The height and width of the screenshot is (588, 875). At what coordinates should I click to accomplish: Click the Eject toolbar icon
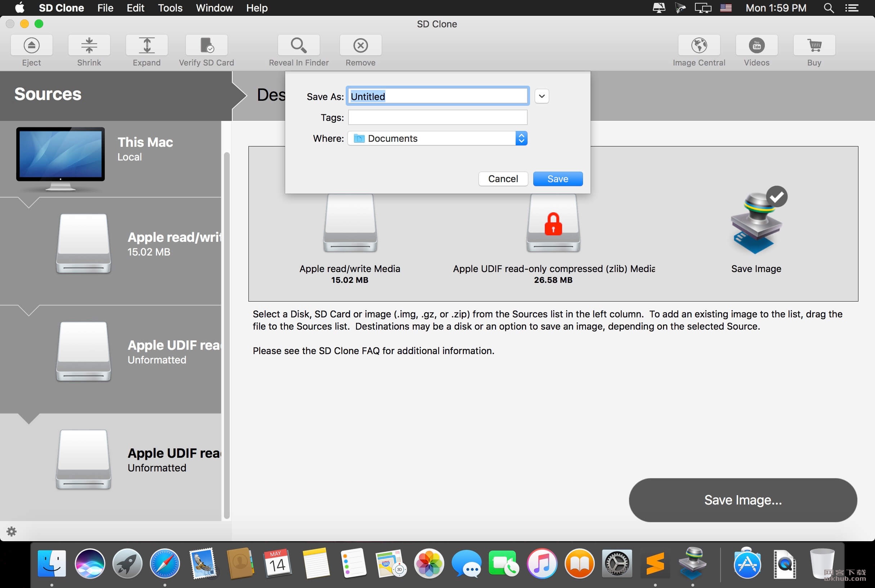pyautogui.click(x=32, y=45)
